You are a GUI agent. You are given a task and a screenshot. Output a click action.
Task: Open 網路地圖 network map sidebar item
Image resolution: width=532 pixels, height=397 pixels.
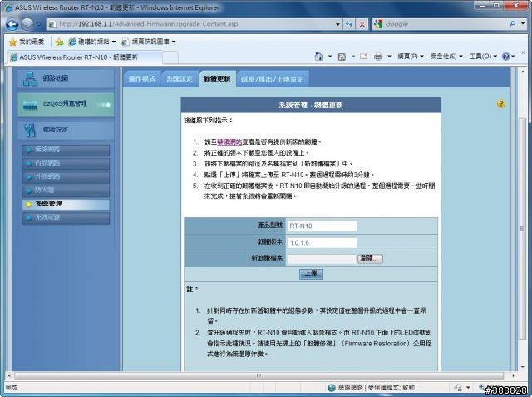point(66,79)
